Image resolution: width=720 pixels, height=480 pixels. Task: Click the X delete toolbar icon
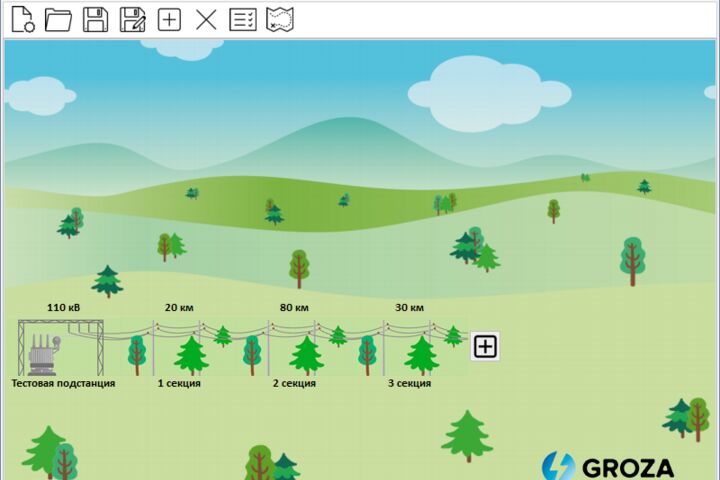point(206,20)
